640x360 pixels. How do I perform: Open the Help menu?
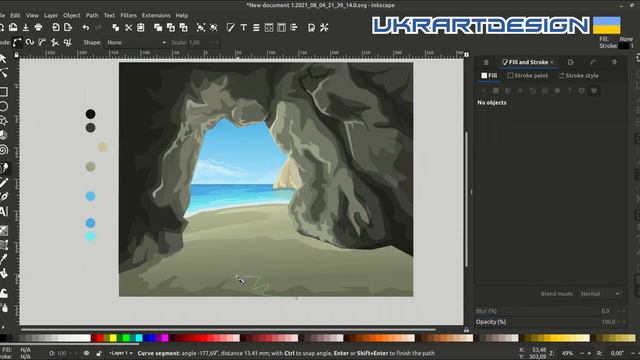pyautogui.click(x=182, y=15)
